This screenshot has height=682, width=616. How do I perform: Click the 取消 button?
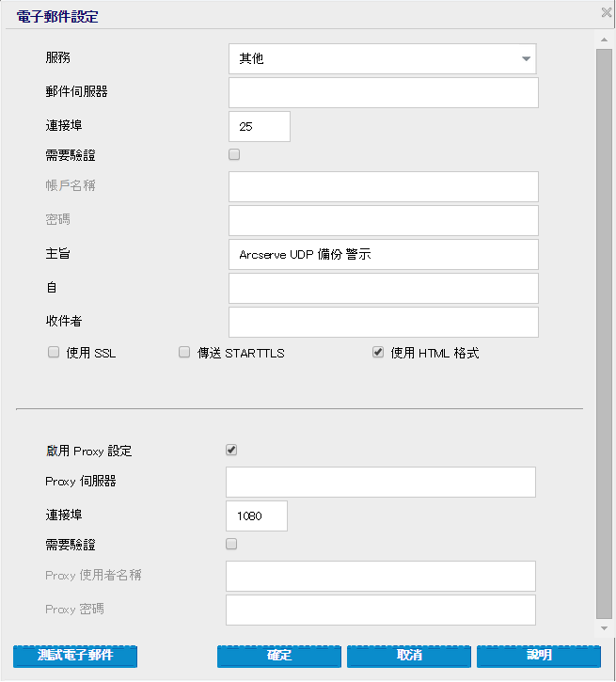pyautogui.click(x=408, y=655)
